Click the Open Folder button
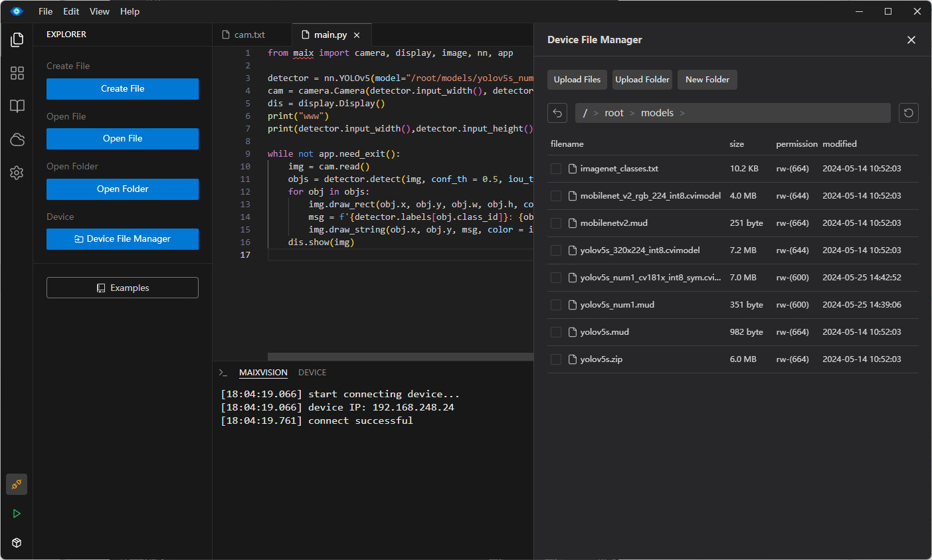 [x=122, y=189]
